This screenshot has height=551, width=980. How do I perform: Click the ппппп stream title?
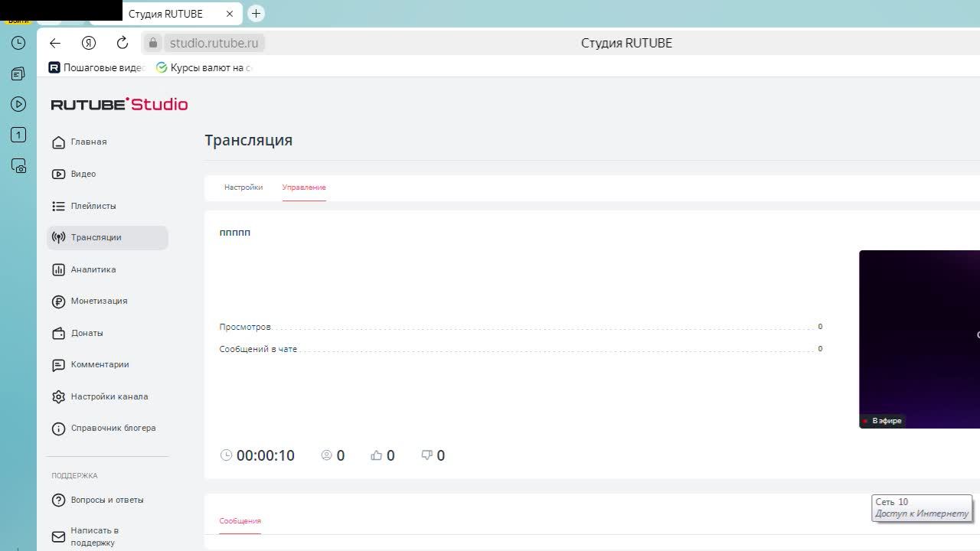(x=235, y=233)
